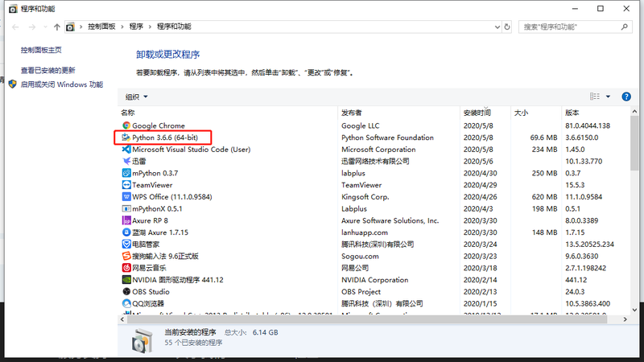Screen dimensions: 644x362
Task: Expand the address bar history dropdown
Action: click(x=497, y=27)
